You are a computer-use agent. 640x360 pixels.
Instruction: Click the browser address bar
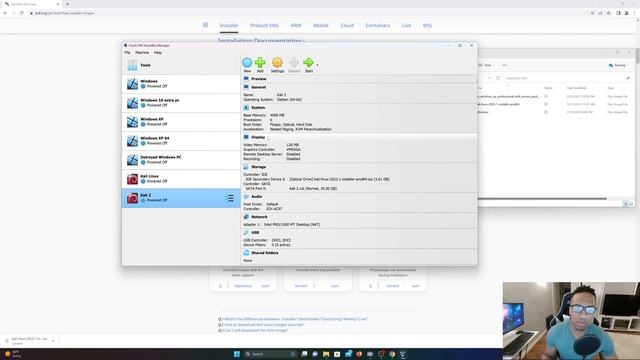(306, 13)
